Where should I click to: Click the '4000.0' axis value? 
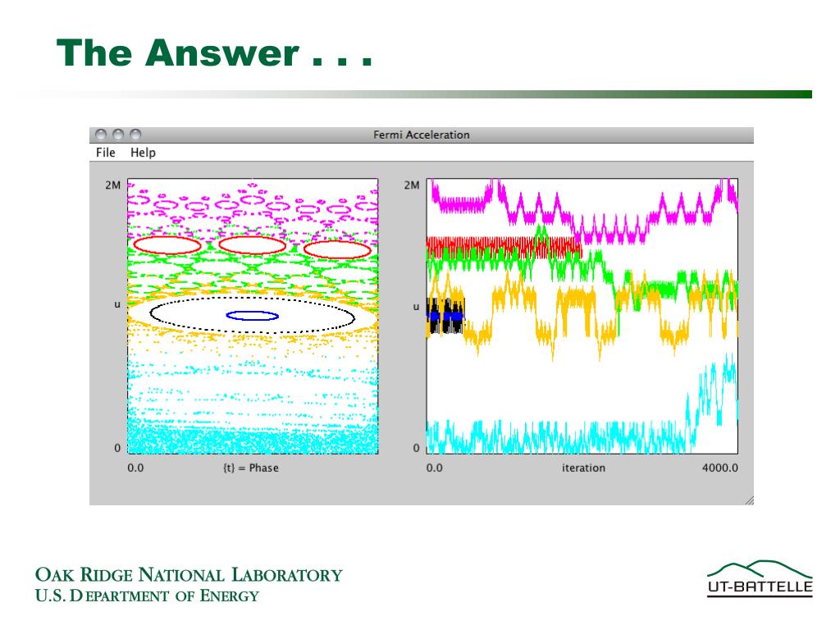click(720, 468)
